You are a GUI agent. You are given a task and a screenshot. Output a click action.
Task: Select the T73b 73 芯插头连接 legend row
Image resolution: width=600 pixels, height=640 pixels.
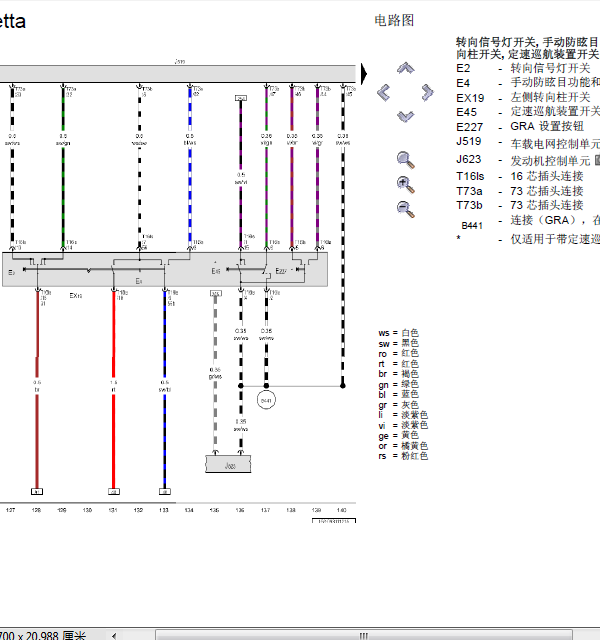(x=520, y=205)
